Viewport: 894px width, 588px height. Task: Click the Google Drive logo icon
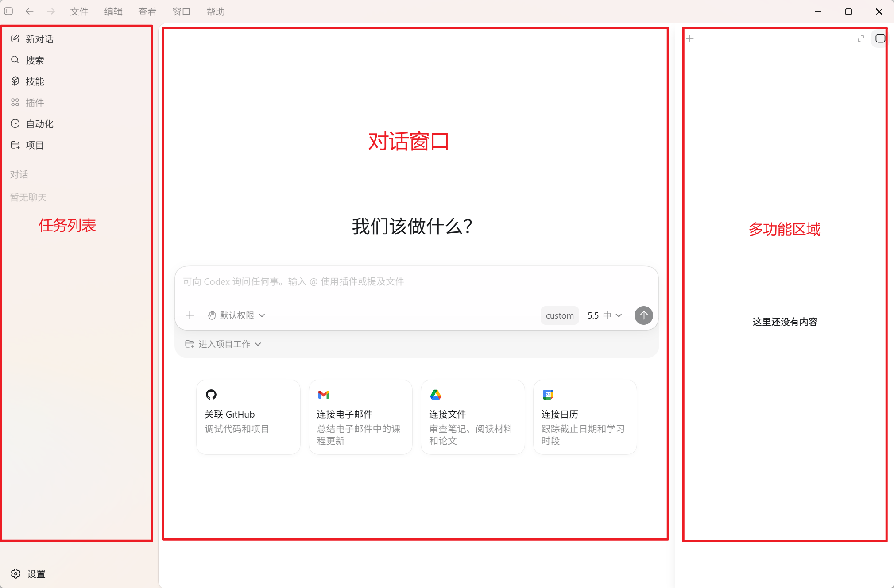(x=436, y=394)
